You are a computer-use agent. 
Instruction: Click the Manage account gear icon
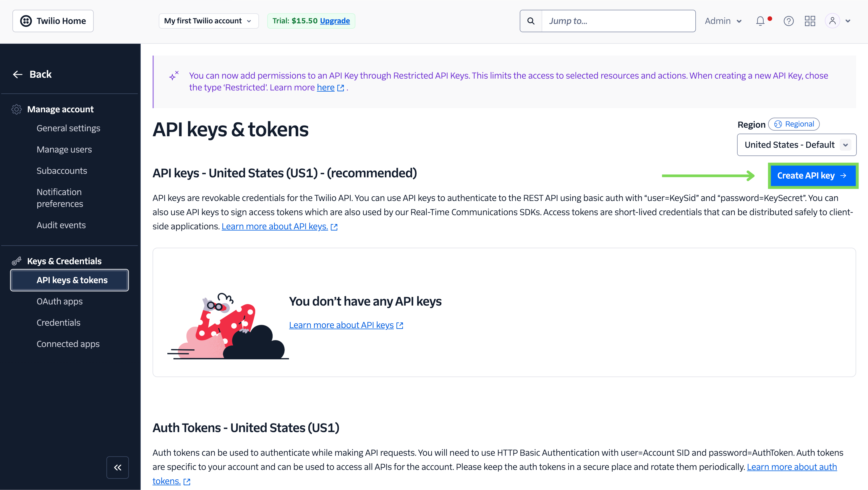[17, 109]
